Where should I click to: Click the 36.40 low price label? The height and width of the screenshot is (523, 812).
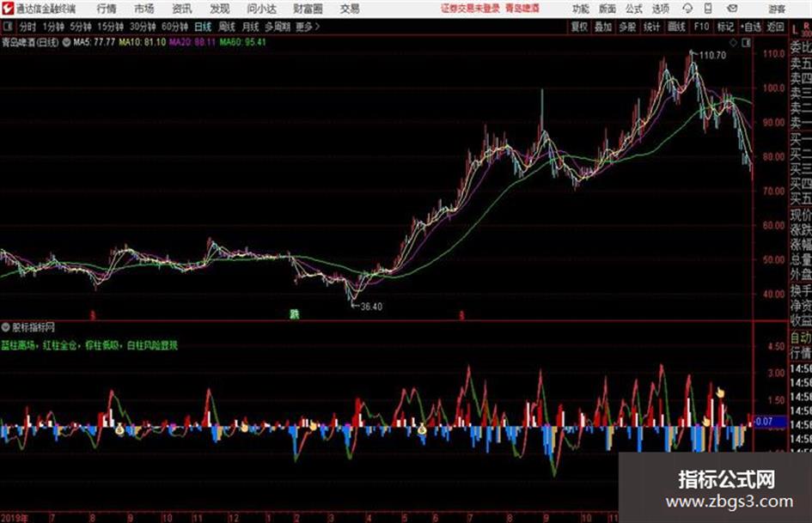(x=371, y=307)
